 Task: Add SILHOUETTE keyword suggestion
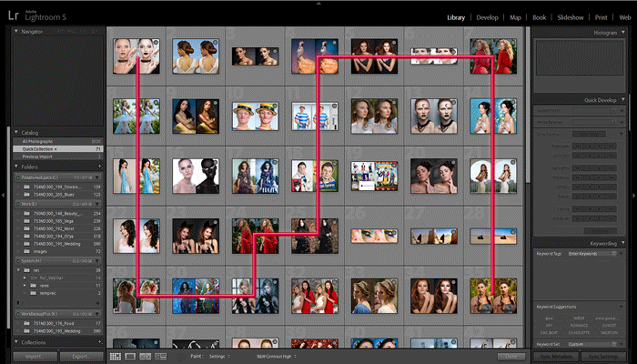pyautogui.click(x=579, y=332)
